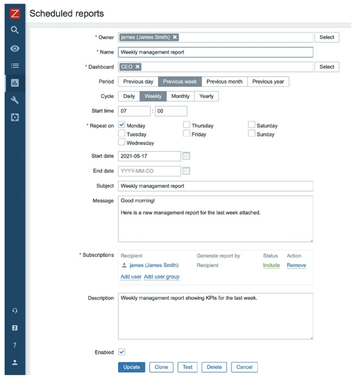The width and height of the screenshot is (364, 380).
Task: Set Cycle to Weekly
Action: pyautogui.click(x=153, y=96)
